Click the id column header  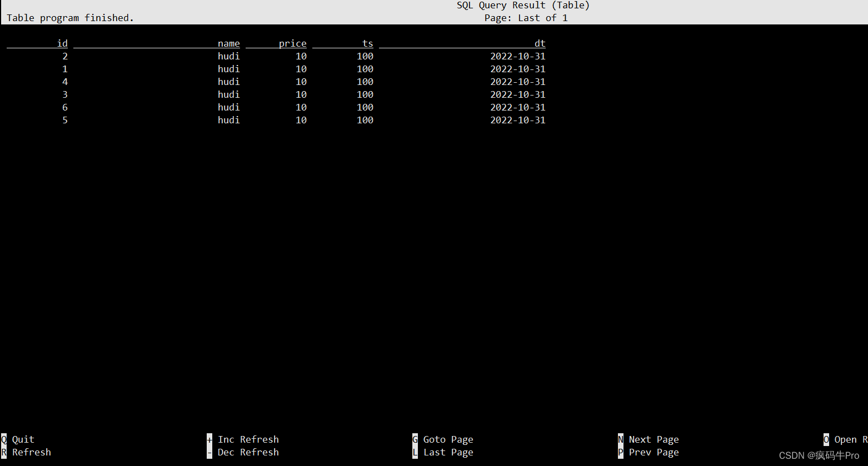click(x=62, y=43)
